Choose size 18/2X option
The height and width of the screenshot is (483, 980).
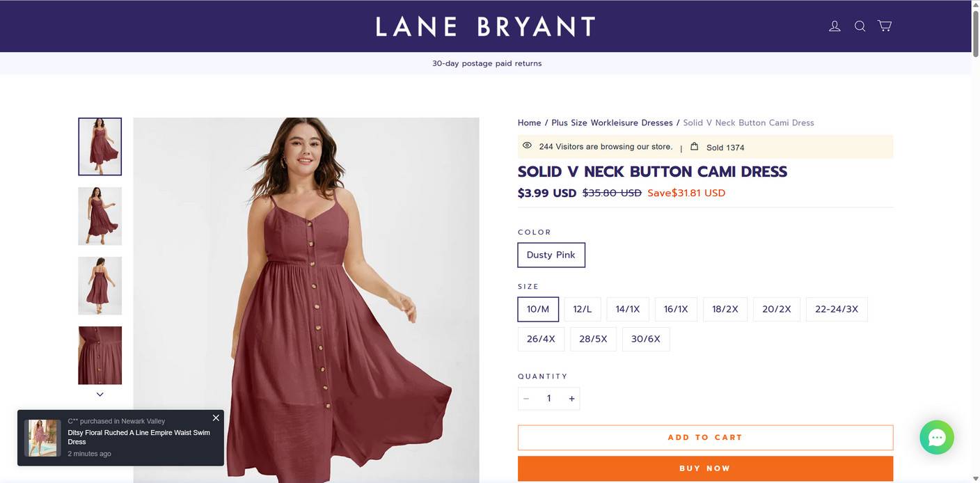click(x=725, y=309)
